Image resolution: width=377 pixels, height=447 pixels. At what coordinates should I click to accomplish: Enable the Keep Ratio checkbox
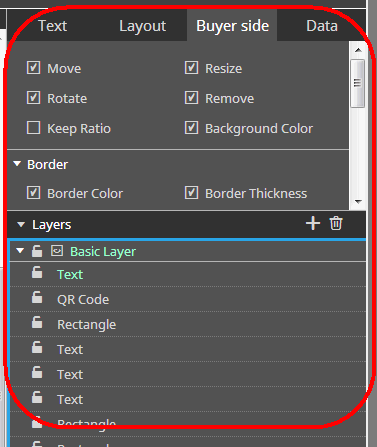coord(33,128)
